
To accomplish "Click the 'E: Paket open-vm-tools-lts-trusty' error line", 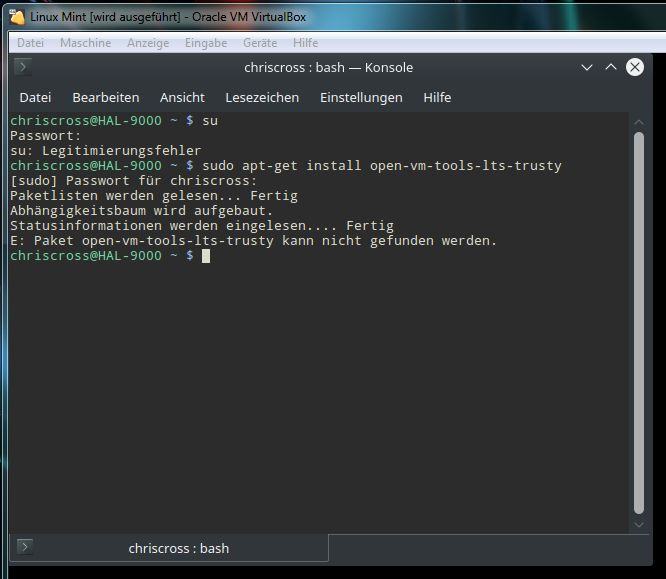I will (x=253, y=241).
